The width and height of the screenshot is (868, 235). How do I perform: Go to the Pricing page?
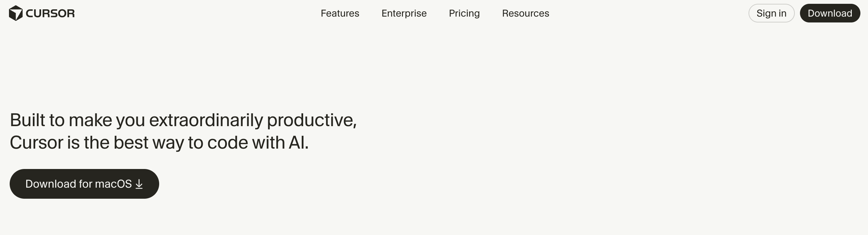click(464, 13)
